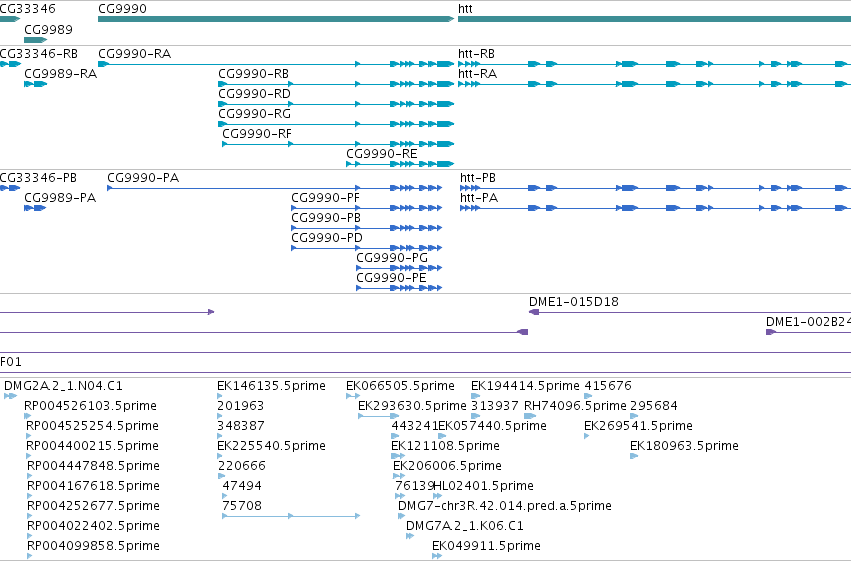Select EST RH74096.5prime
Screen dimensions: 851x561
coord(530,416)
